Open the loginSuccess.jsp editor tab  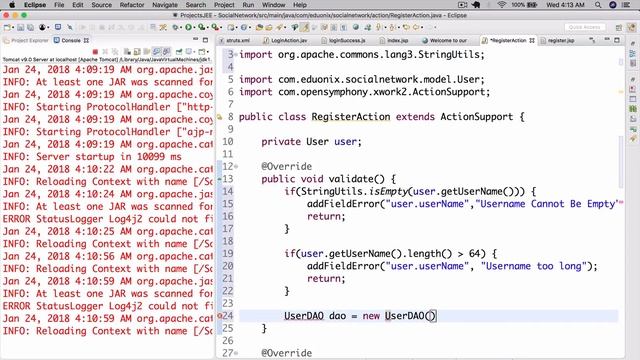pyautogui.click(x=343, y=40)
